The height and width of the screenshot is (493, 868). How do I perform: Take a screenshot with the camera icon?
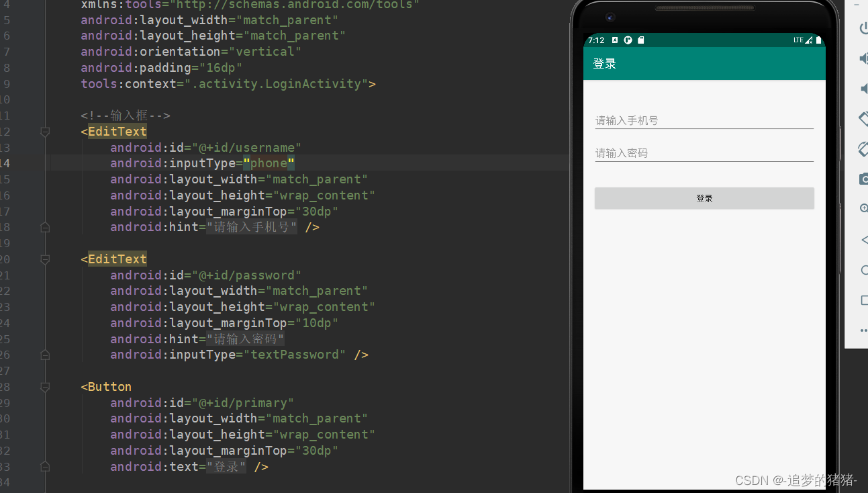[863, 179]
